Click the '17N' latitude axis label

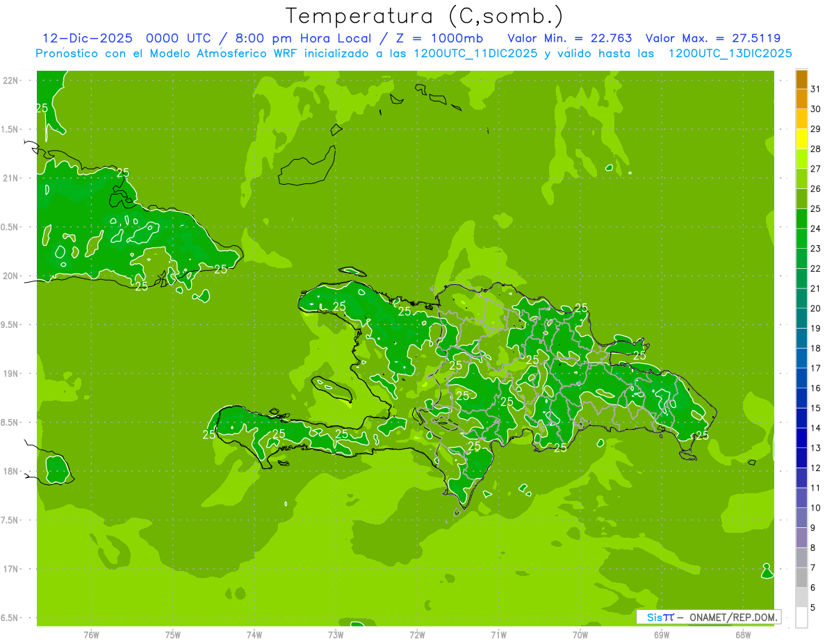[11, 569]
